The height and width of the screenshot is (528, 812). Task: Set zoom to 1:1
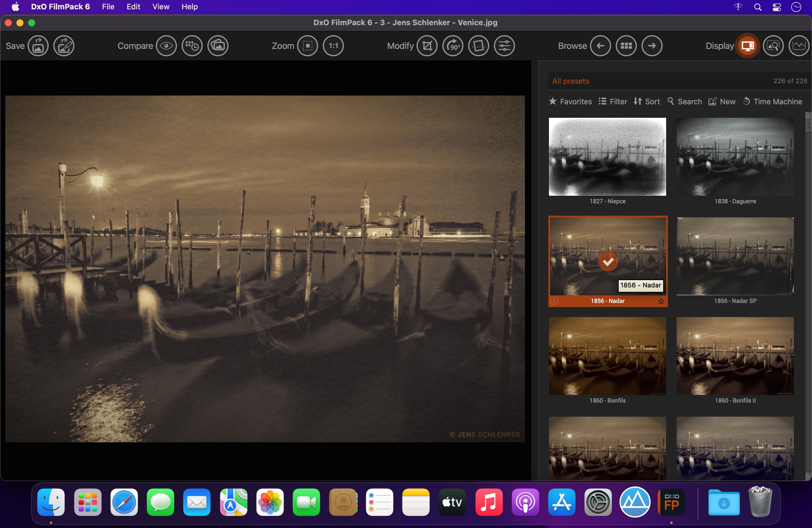(333, 46)
